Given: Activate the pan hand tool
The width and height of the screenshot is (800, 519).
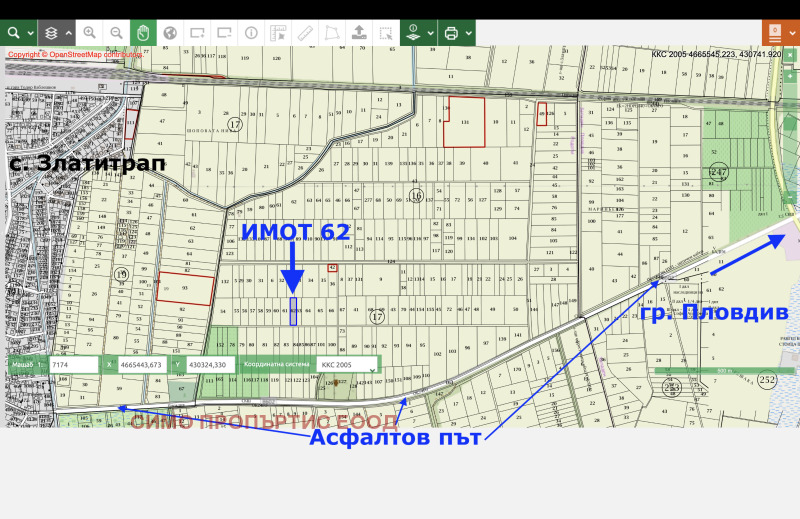Looking at the screenshot, I should click(x=143, y=33).
